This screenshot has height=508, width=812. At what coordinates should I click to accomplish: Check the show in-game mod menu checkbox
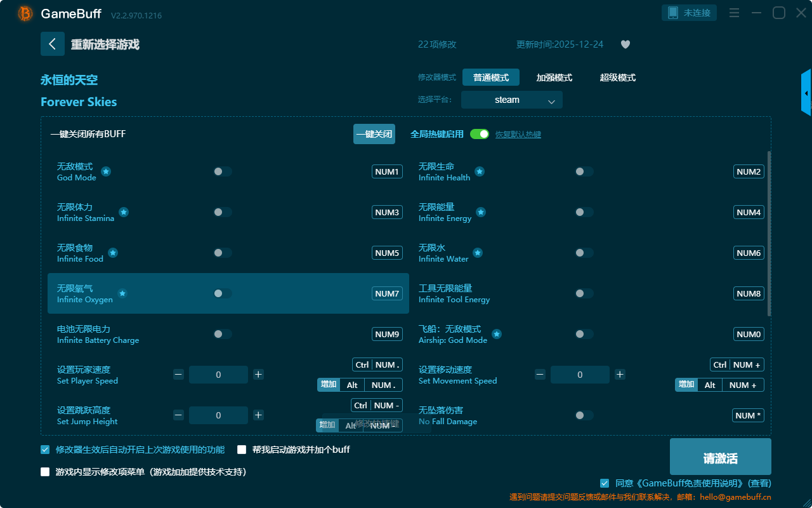[45, 472]
